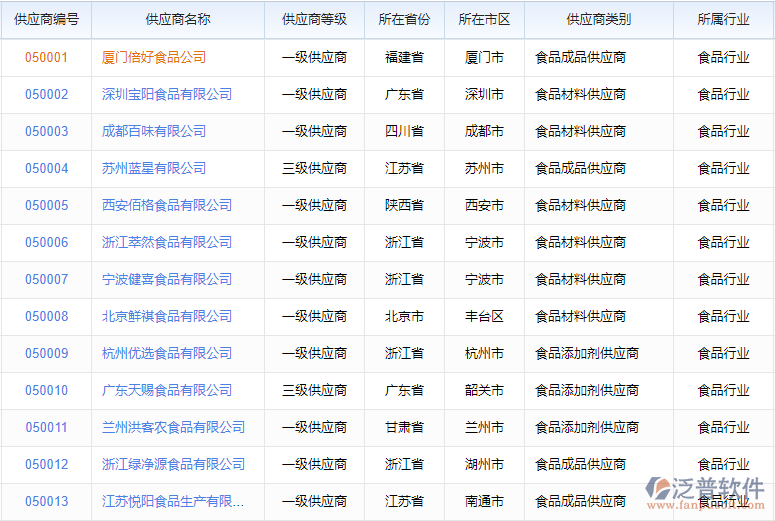Screen dimensions: 775x521
Task: Click 食品添加剂供应商 cell in 杭州优选 row
Action: coord(587,353)
